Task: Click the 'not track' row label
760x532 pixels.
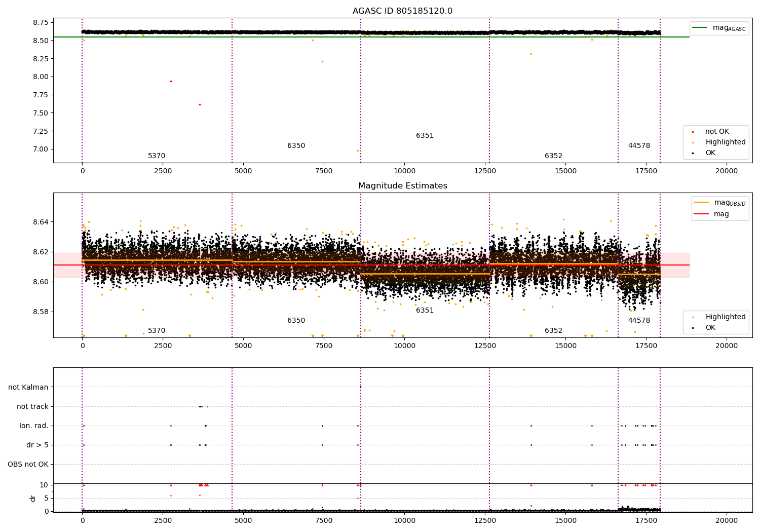Action: [32, 407]
